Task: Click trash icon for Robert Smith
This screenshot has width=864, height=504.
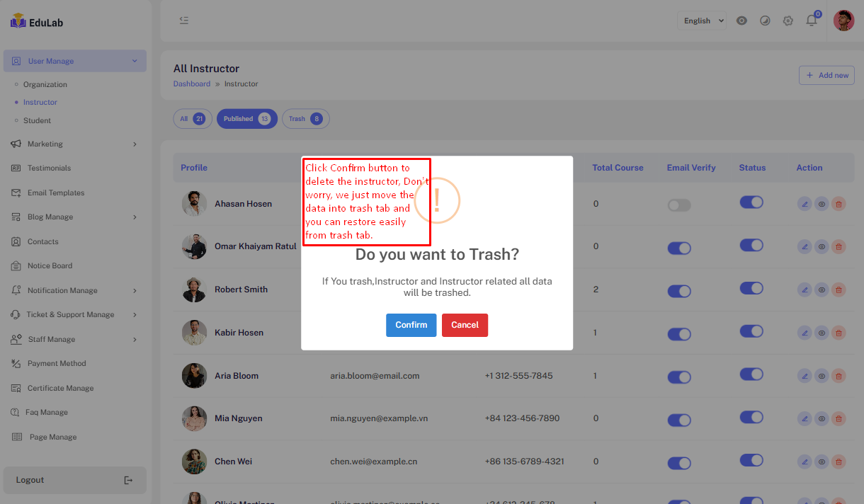Action: [839, 290]
